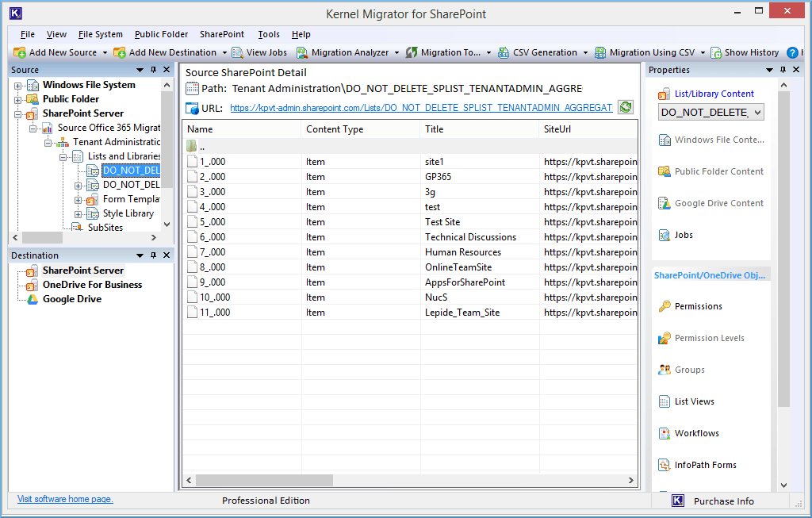The width and height of the screenshot is (812, 518).
Task: Open the Groups item
Action: [681, 370]
